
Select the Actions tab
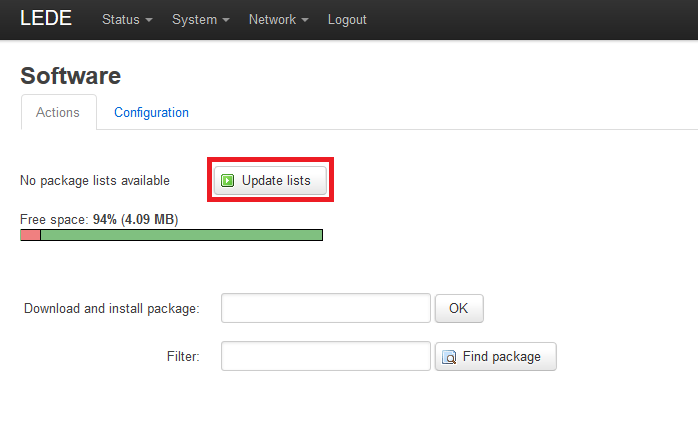pos(58,112)
